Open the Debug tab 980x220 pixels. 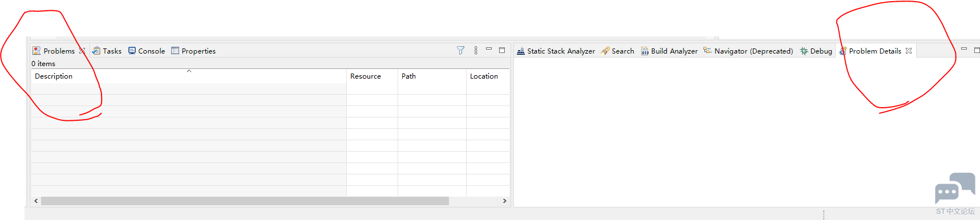coord(816,51)
